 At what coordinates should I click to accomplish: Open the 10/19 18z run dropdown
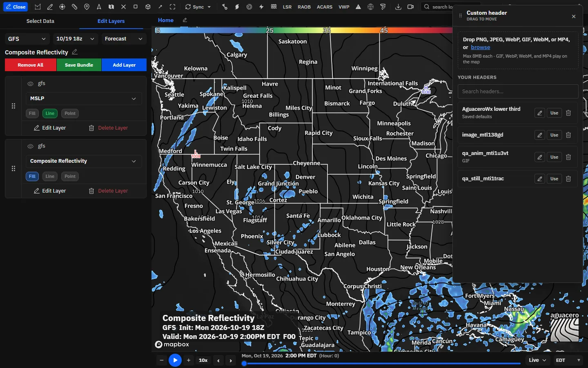pyautogui.click(x=75, y=38)
